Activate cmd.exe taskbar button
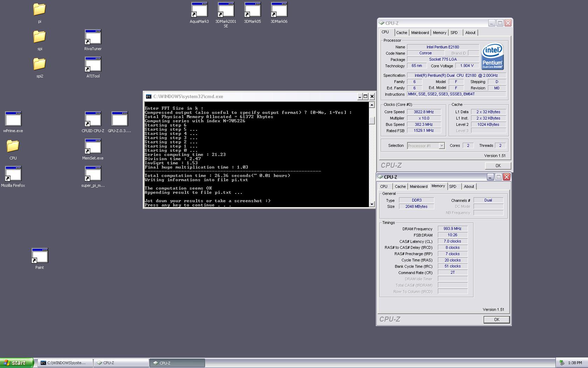588x368 pixels. [x=65, y=363]
